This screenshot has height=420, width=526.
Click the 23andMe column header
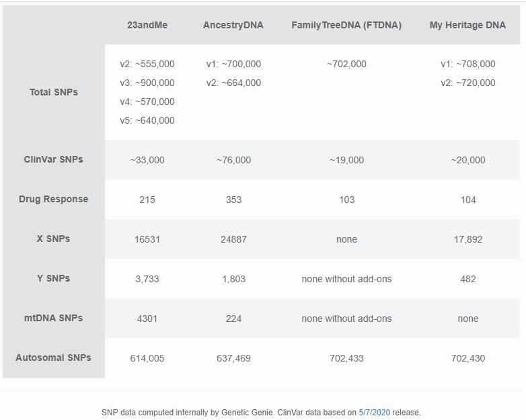click(147, 25)
